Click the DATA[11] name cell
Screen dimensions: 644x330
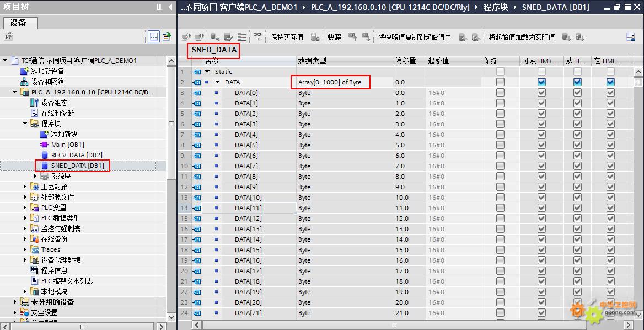click(249, 208)
